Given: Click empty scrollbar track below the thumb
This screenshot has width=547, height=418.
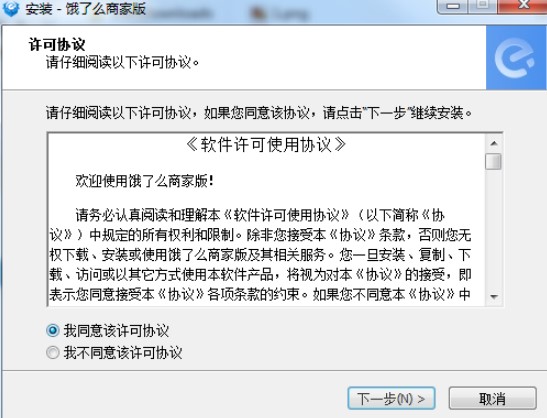Looking at the screenshot, I should [x=494, y=229].
